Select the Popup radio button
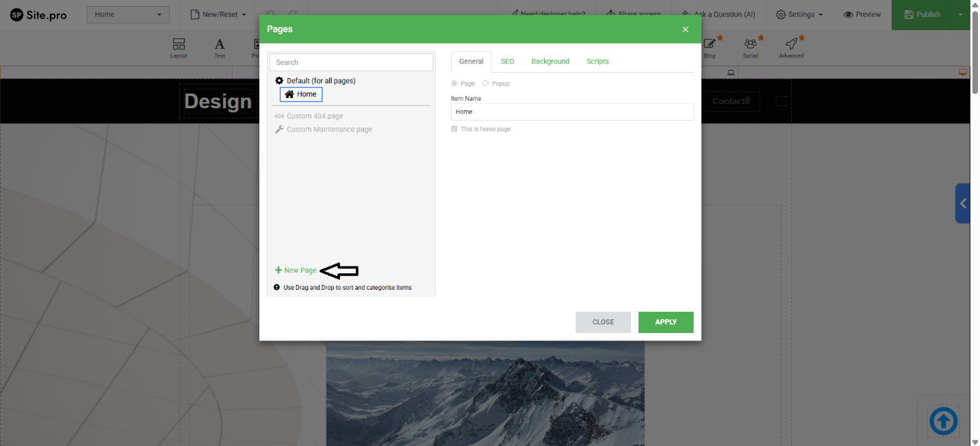The image size is (980, 446). [486, 84]
